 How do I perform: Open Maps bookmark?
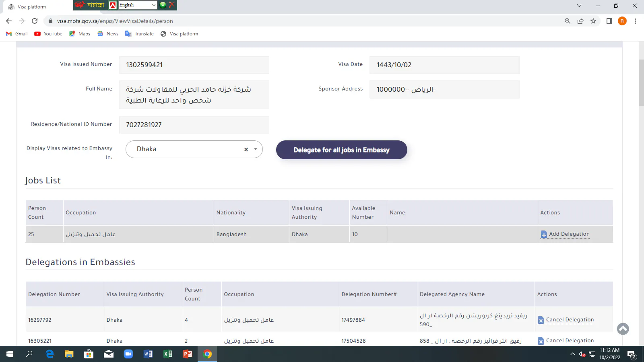pos(80,34)
